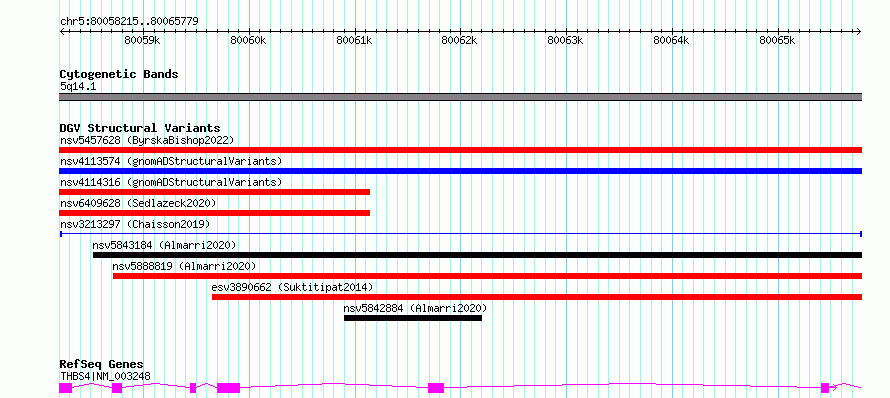Click the blue bar for nsv4113574
This screenshot has height=398, width=890.
click(460, 171)
